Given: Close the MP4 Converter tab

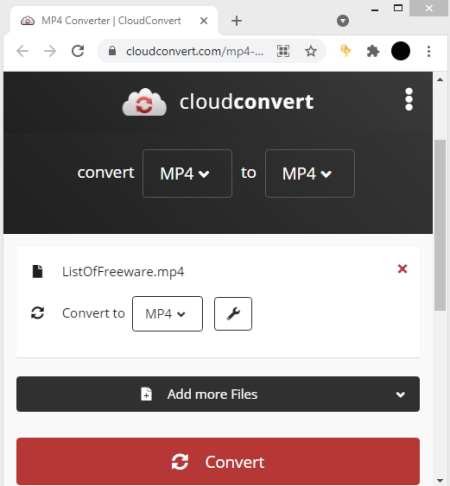Looking at the screenshot, I should [204, 21].
